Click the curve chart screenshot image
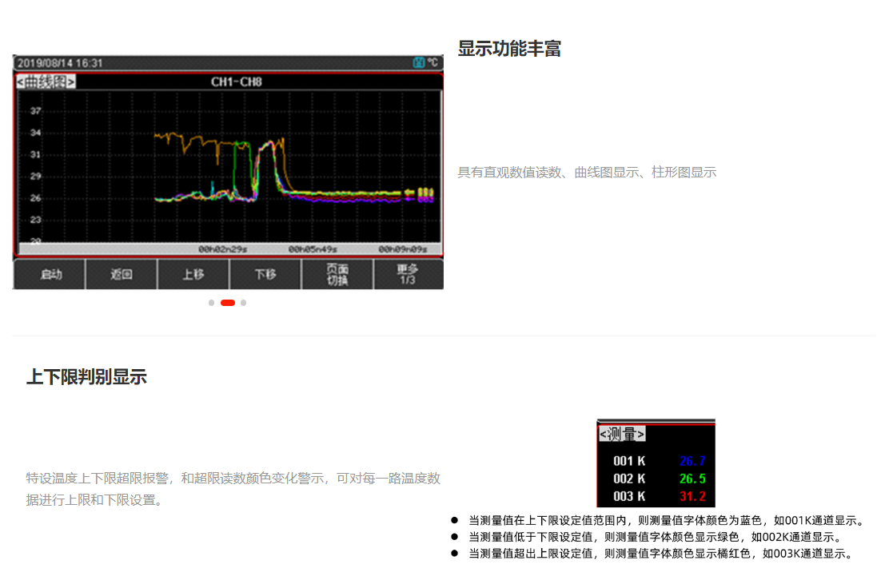Viewport: 877px width, 588px height. point(228,172)
